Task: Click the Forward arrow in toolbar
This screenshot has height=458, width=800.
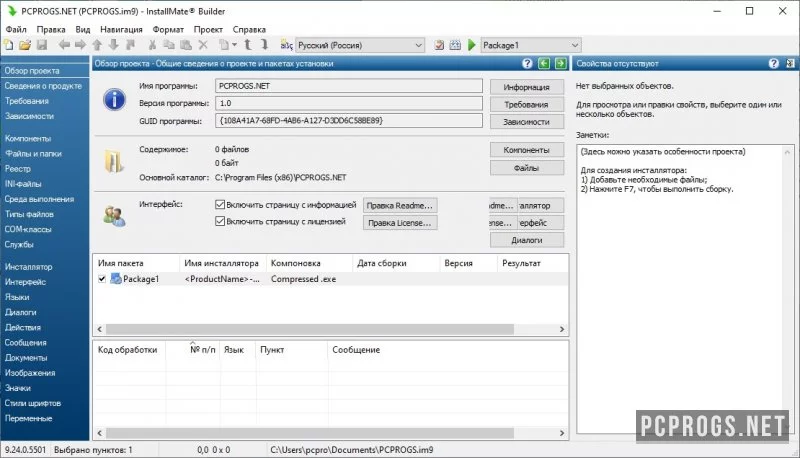Action: point(80,45)
